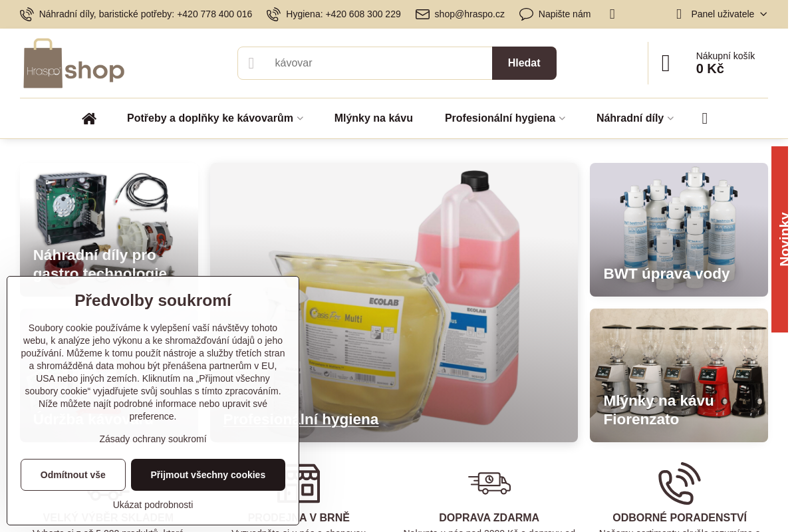The image size is (798, 532).
Task: Open Zásady ochrany soukromí link
Action: point(153,439)
